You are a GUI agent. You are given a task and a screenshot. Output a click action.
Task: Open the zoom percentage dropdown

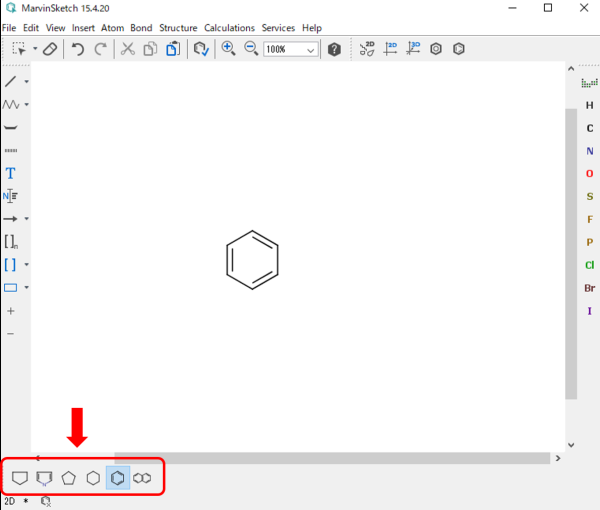(x=312, y=49)
